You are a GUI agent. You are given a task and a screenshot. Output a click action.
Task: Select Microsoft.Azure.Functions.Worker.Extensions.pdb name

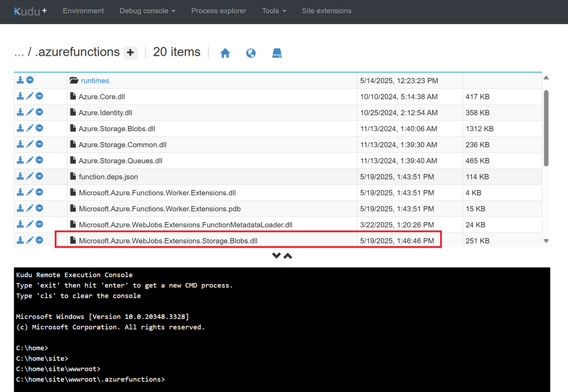click(160, 209)
